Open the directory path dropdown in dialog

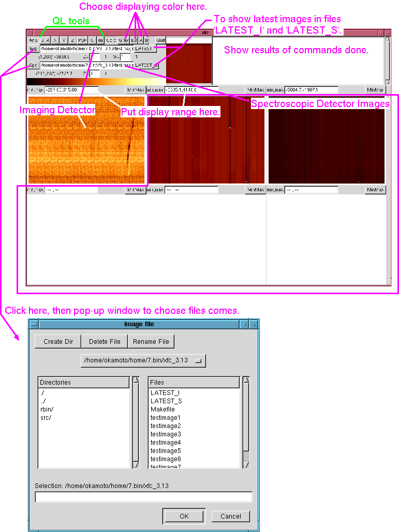pos(143,360)
